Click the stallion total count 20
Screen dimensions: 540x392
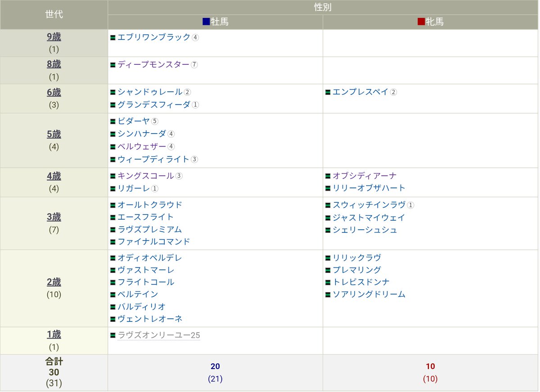215,366
